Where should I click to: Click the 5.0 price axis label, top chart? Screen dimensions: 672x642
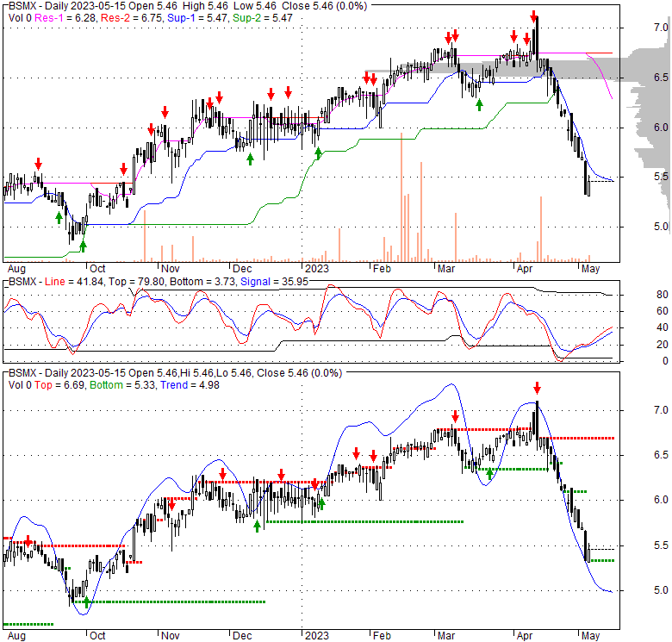tap(661, 227)
